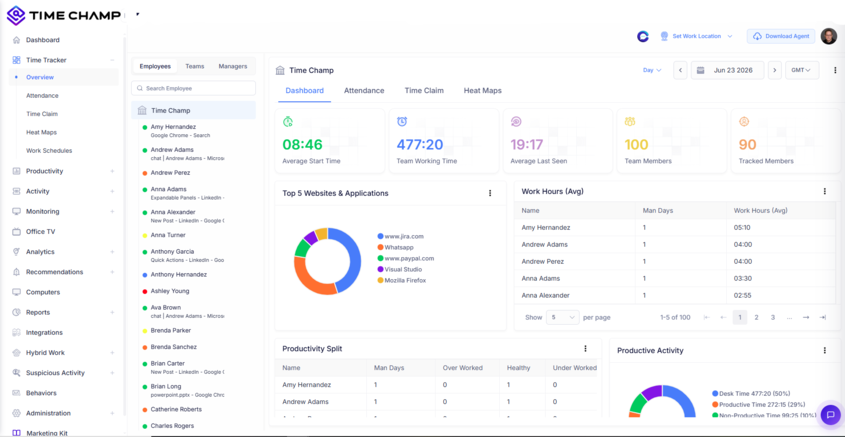
Task: Click the Hybrid Work sidebar icon
Action: [16, 353]
